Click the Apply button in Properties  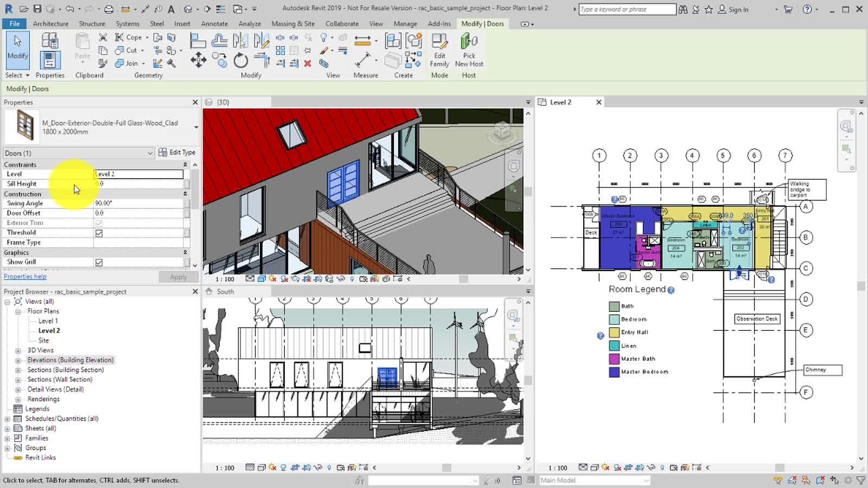(x=178, y=277)
